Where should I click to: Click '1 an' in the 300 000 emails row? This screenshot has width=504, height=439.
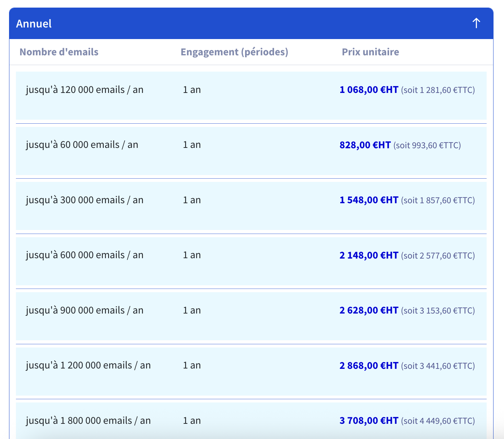192,200
